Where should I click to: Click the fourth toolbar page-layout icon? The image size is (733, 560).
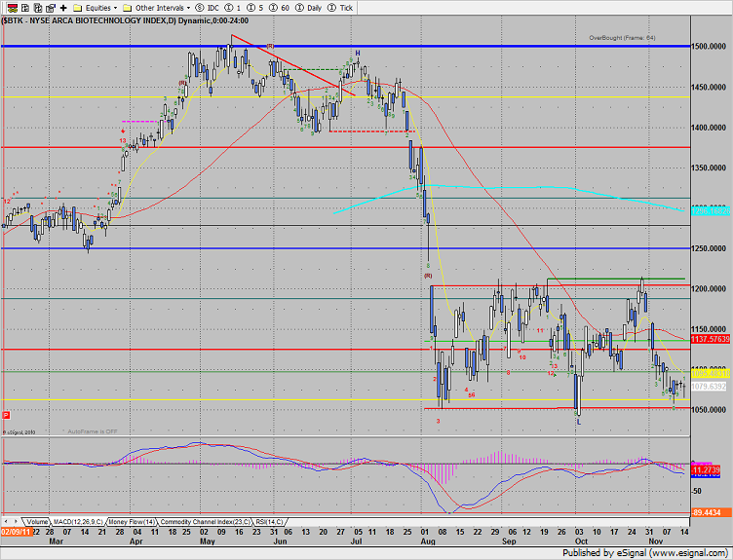click(51, 8)
